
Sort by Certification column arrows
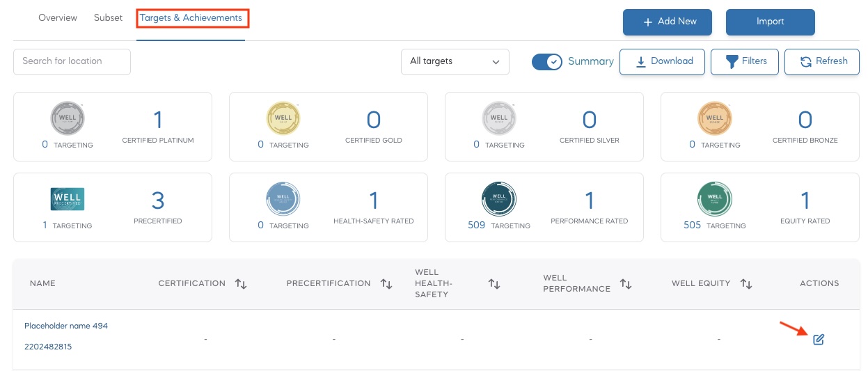(x=241, y=284)
